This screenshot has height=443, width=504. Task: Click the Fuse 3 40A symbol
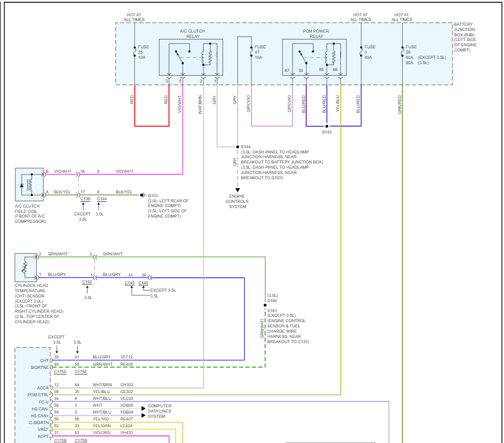[x=361, y=53]
